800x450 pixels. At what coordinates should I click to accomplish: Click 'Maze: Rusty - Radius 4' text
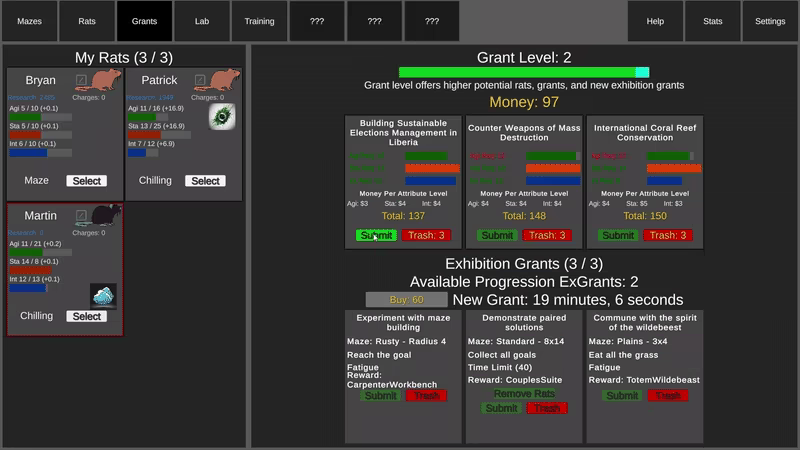point(396,341)
